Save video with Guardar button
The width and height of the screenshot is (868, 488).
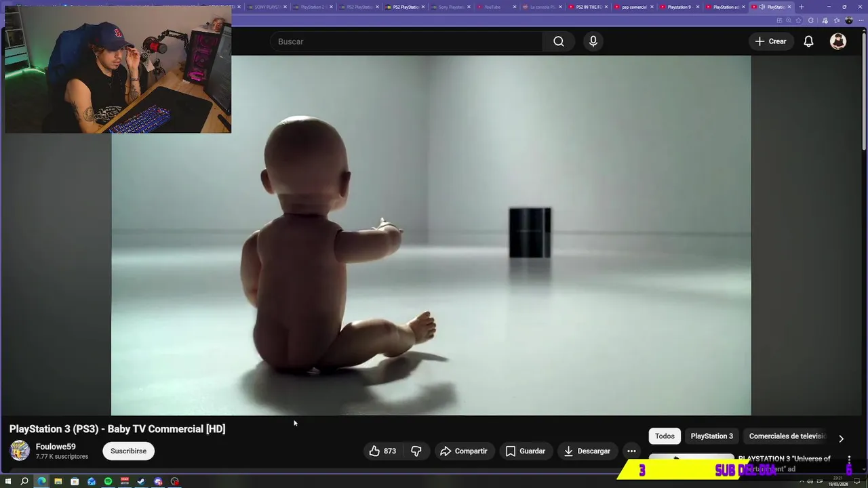526,451
